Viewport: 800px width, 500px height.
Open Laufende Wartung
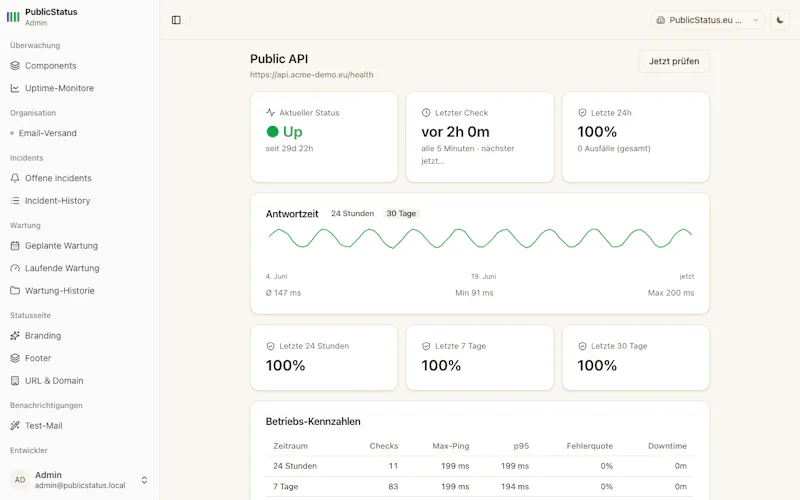pos(62,268)
